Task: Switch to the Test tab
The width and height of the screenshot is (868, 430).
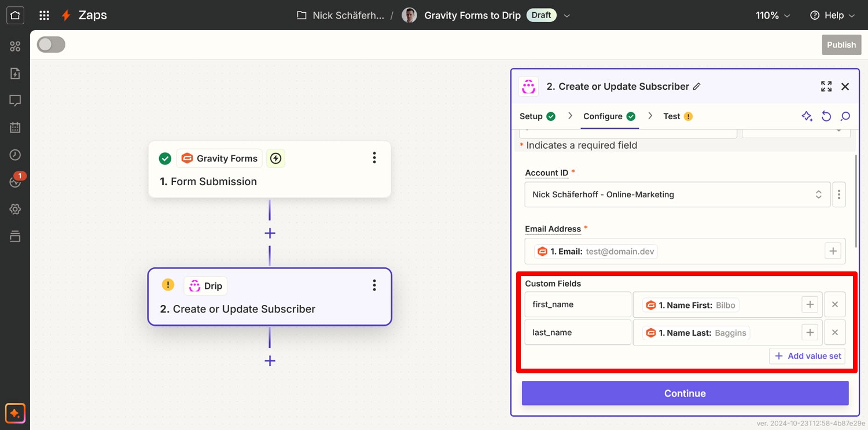Action: point(678,116)
